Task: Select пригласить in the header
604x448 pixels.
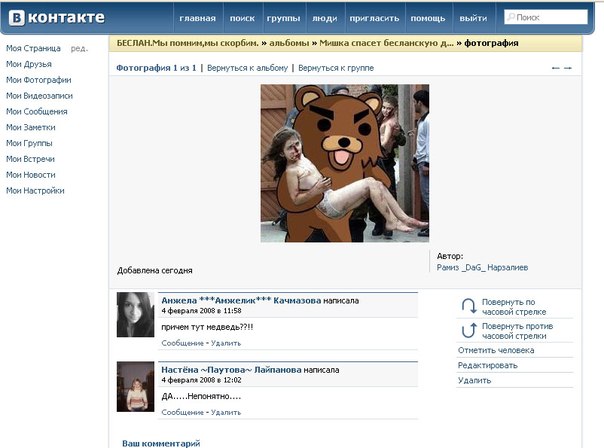Action: coord(374,18)
